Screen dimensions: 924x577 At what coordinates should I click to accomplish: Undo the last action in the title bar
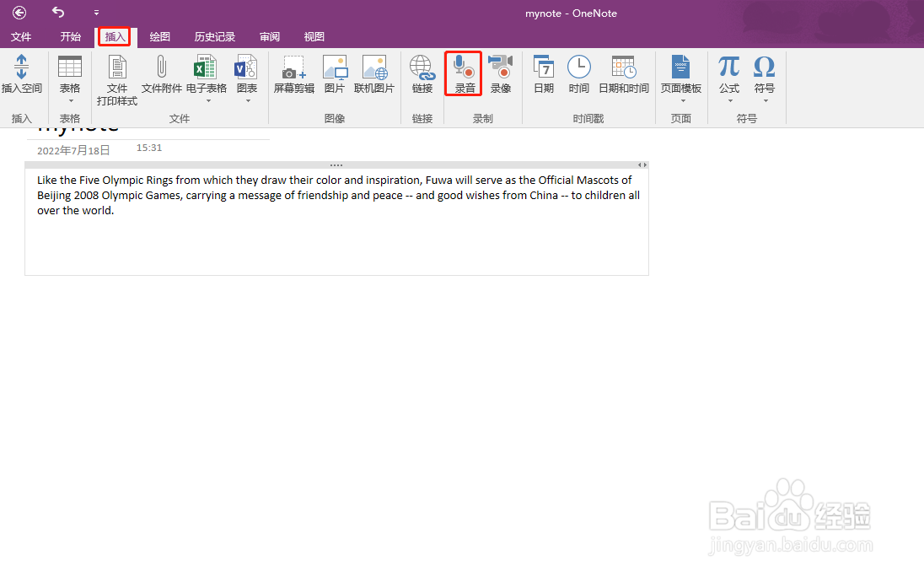(57, 12)
